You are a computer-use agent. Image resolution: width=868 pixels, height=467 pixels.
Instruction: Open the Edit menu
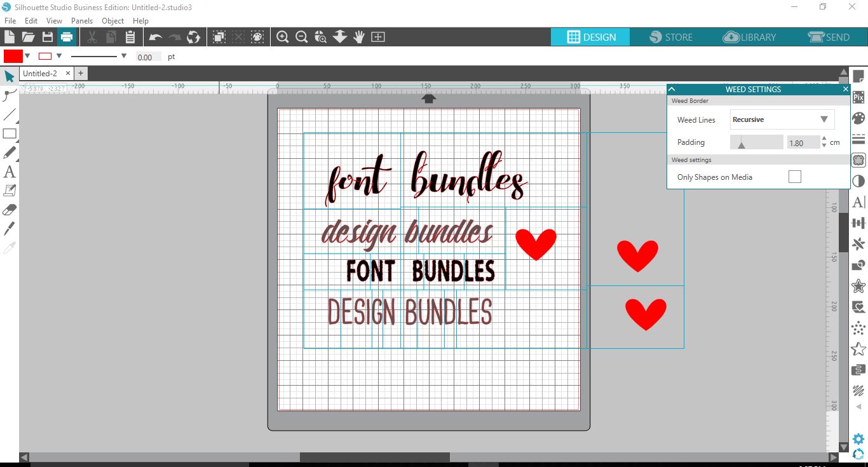31,21
